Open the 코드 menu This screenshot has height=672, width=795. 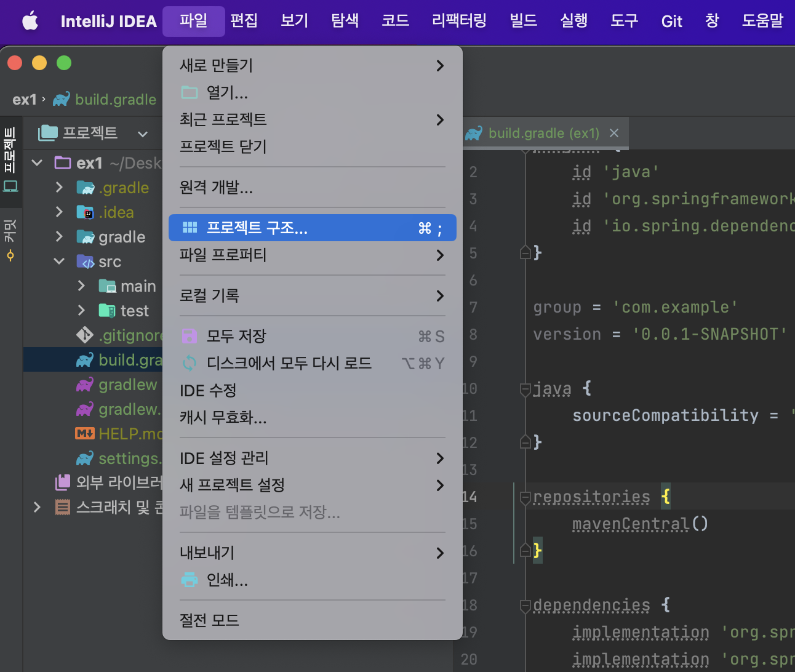[395, 21]
